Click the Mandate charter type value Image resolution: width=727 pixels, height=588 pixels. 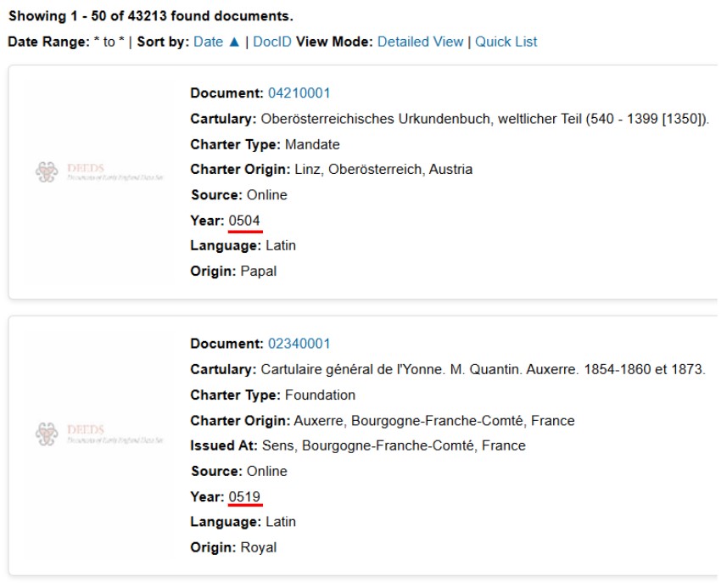pos(312,145)
